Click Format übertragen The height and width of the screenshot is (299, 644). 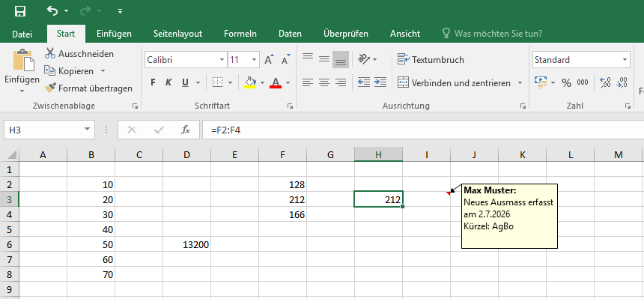(88, 88)
